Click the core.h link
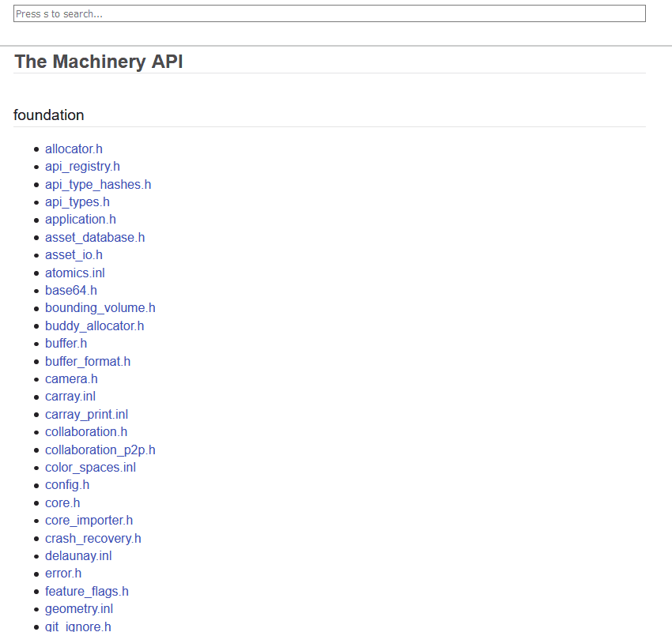The width and height of the screenshot is (672, 632). [62, 503]
